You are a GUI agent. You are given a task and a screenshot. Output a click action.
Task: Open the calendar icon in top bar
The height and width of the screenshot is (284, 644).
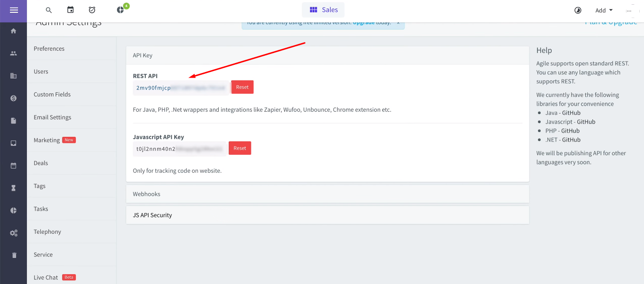71,10
